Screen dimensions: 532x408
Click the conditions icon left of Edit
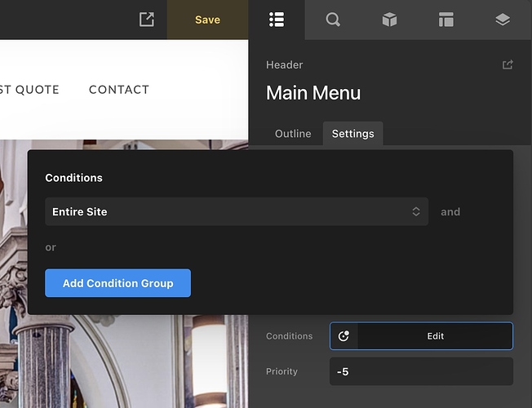(x=344, y=335)
